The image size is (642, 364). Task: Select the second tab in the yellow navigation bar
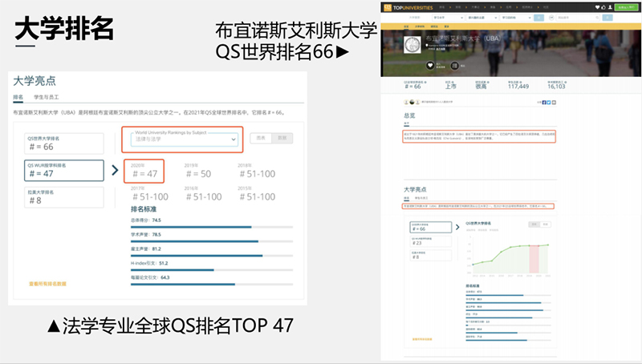point(420,26)
